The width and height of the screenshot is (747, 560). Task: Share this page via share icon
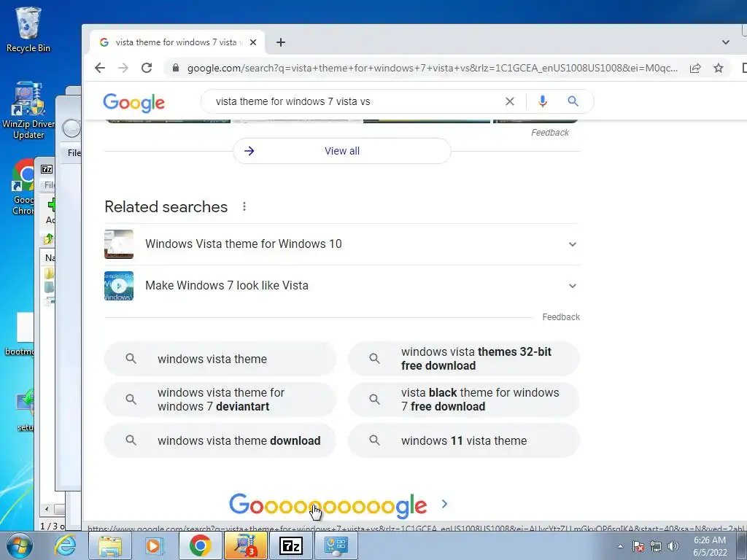[695, 68]
